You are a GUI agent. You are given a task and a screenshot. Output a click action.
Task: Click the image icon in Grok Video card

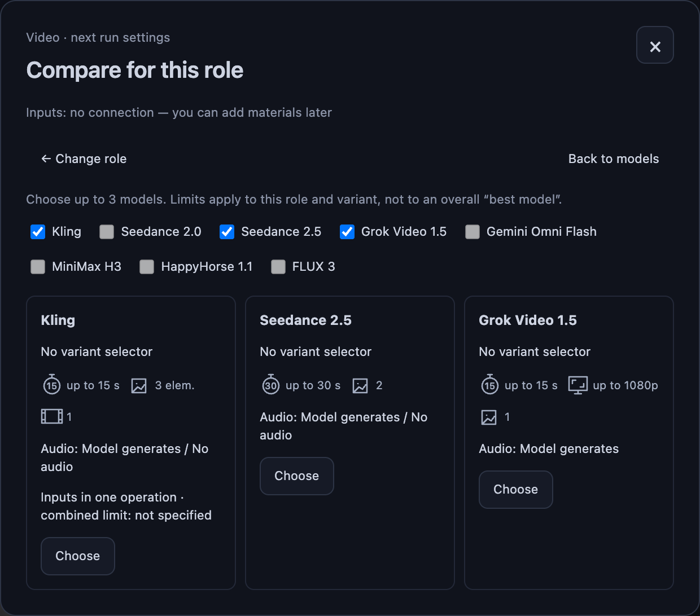pyautogui.click(x=489, y=417)
